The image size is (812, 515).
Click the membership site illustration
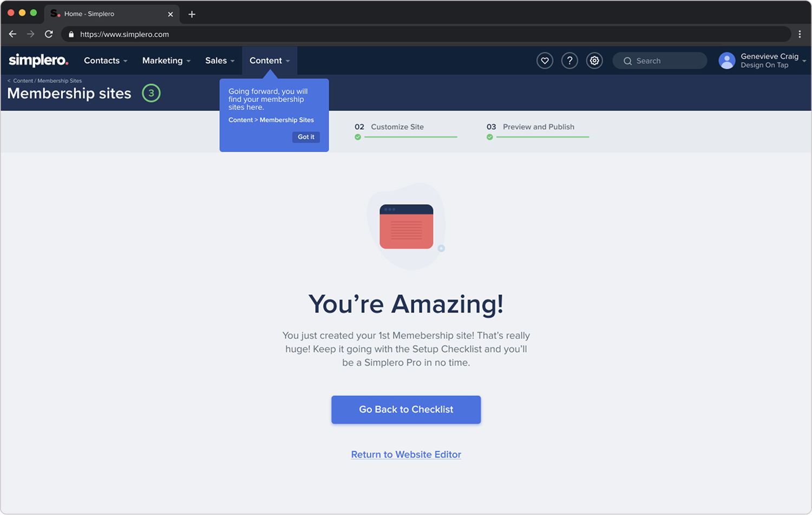407,226
